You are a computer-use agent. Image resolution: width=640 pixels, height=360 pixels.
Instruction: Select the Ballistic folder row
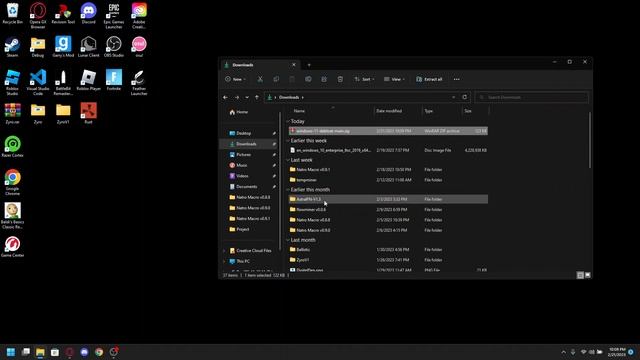point(388,249)
